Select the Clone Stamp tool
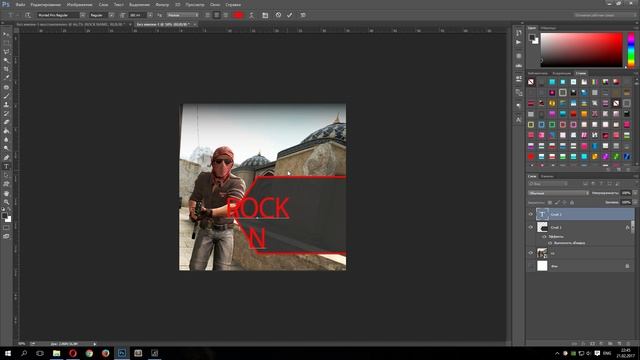Image resolution: width=640 pixels, height=360 pixels. (6, 105)
